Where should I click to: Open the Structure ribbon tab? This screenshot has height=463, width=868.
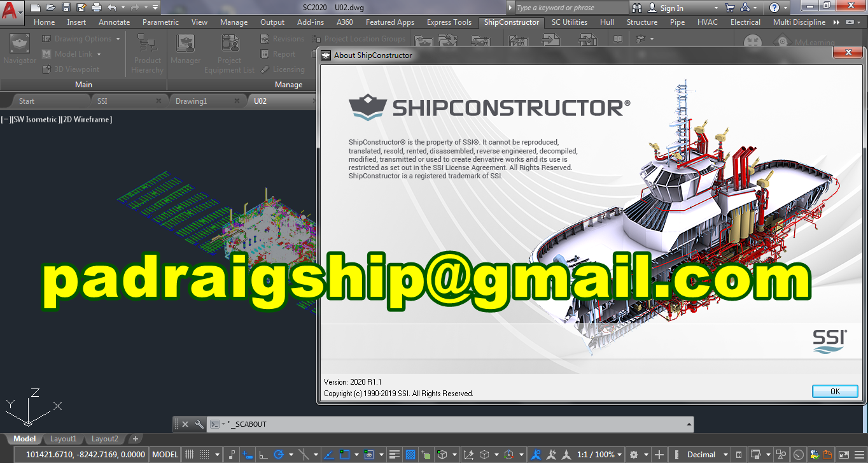tap(642, 22)
